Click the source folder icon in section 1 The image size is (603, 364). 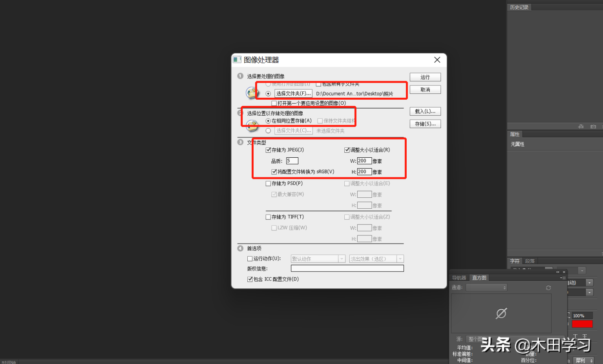click(252, 93)
